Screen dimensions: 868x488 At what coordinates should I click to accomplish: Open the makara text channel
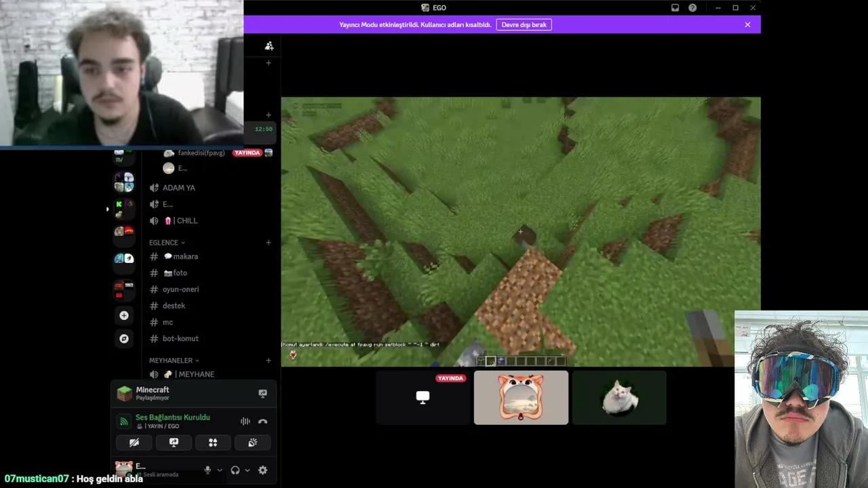210,257
